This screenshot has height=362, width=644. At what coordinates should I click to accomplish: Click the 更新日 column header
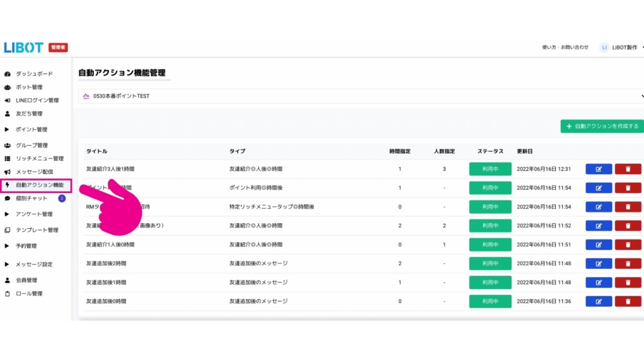[526, 151]
